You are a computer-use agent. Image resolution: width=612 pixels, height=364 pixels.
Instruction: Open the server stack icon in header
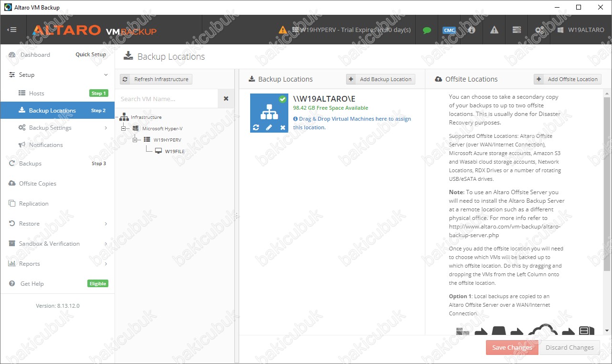pos(517,30)
